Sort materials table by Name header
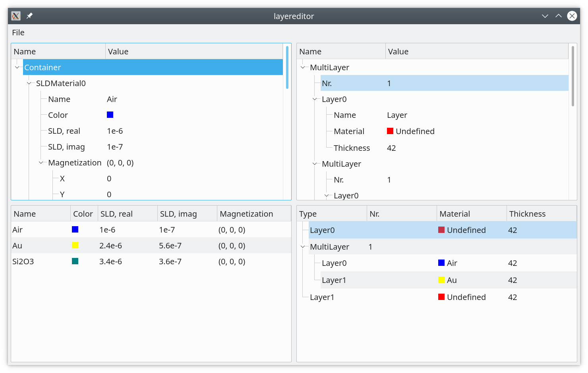 pos(41,213)
